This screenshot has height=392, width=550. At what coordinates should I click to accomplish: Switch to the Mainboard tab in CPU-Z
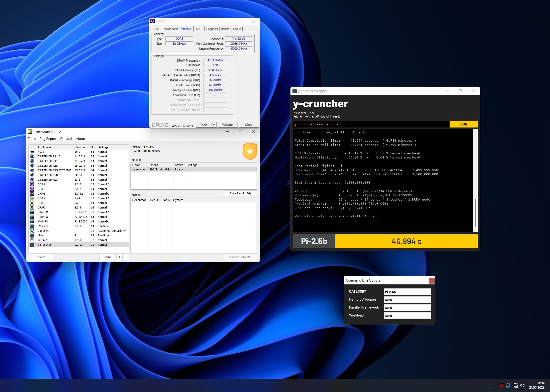[x=171, y=29]
